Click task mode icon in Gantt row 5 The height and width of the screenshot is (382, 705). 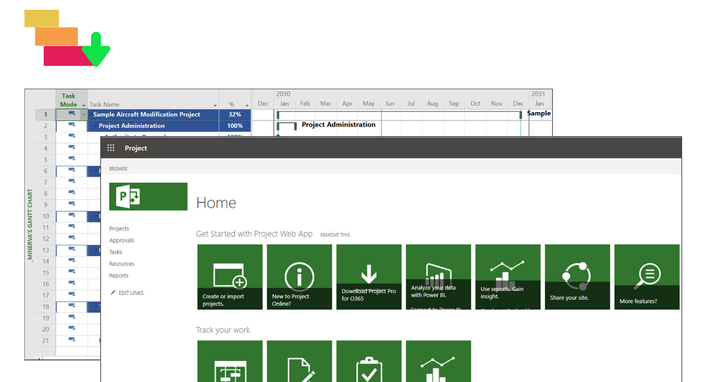pyautogui.click(x=71, y=158)
